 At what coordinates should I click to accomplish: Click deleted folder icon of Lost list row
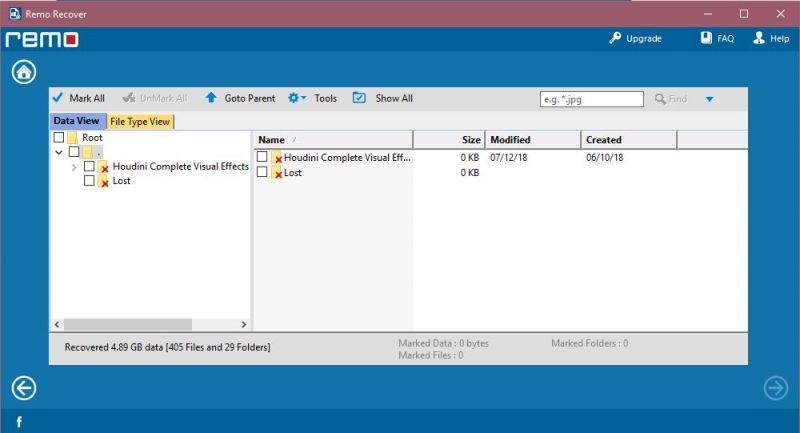pyautogui.click(x=277, y=173)
